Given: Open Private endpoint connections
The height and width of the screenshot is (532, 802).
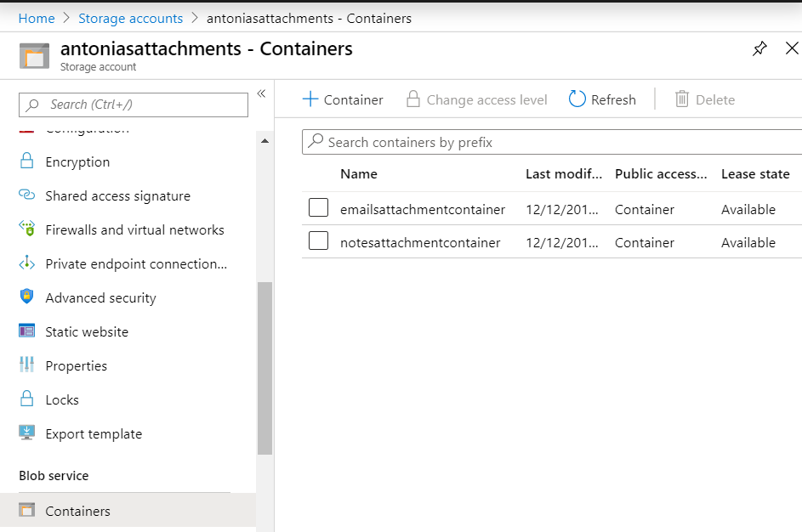Looking at the screenshot, I should 137,263.
